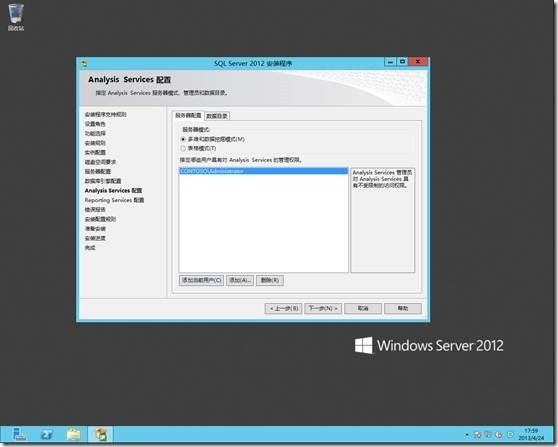Screen dimensions: 558x447
Task: Click 安装程序支持规则 step in sidebar
Action: [105, 115]
